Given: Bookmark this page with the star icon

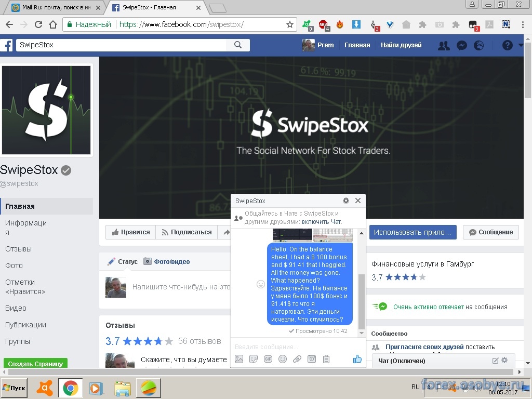Looking at the screenshot, I should tap(289, 24).
